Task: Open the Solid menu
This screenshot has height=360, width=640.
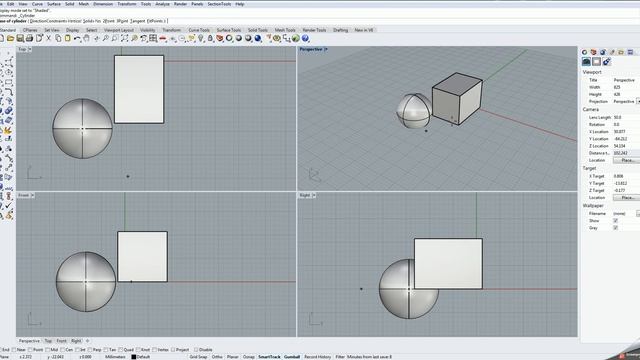Action: pos(70,4)
